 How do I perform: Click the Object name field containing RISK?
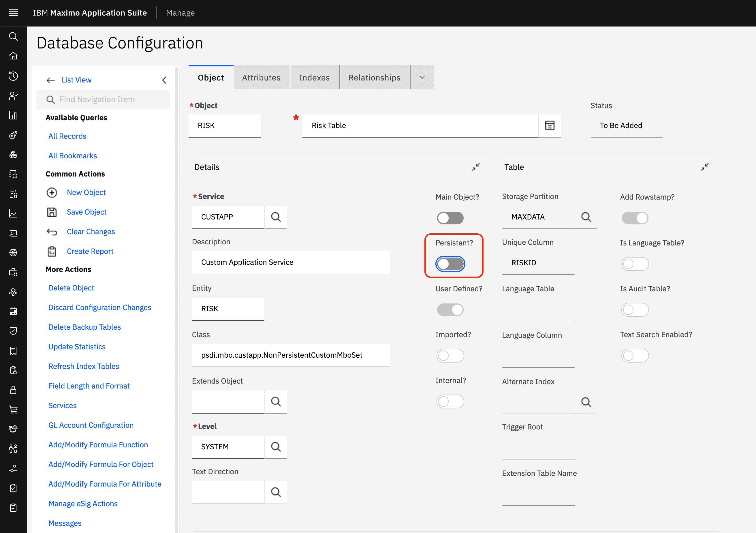click(x=225, y=125)
